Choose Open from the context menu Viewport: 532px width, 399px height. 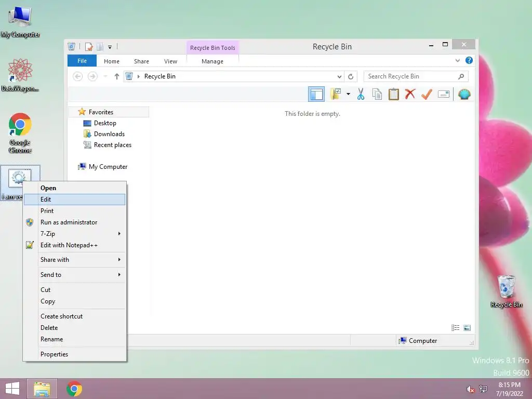pyautogui.click(x=75, y=188)
